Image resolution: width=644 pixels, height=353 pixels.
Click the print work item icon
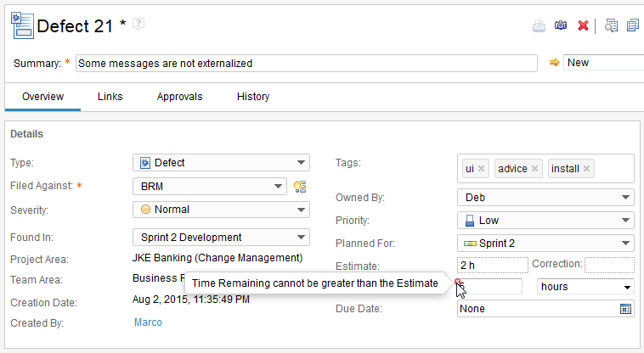[x=539, y=25]
